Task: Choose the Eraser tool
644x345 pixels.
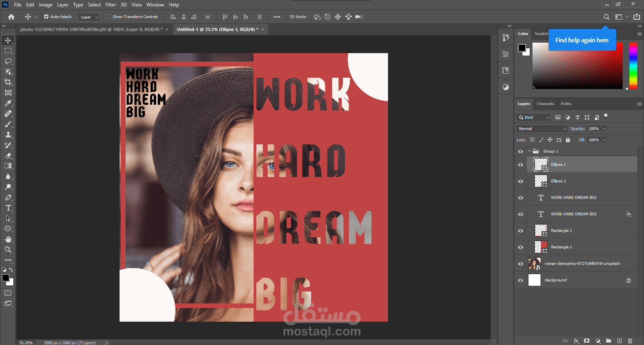Action: point(8,155)
